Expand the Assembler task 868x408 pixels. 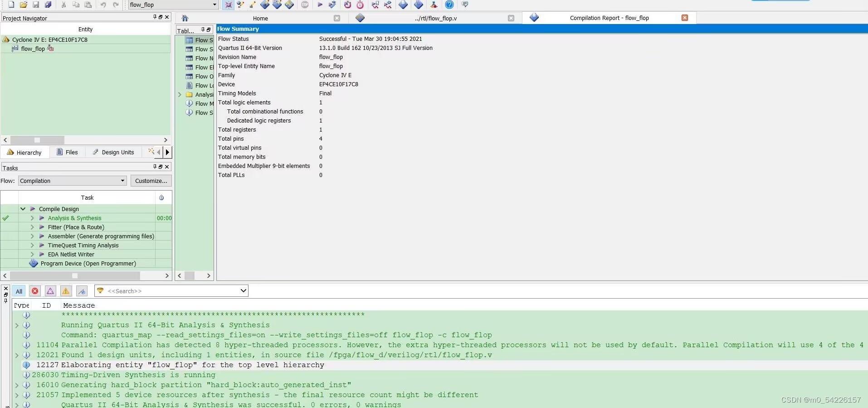click(x=32, y=236)
